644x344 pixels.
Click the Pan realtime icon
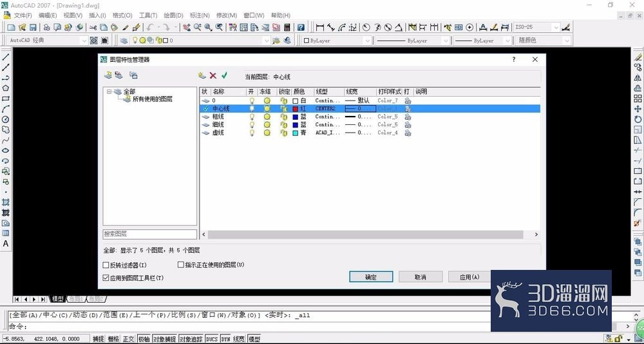(x=187, y=28)
